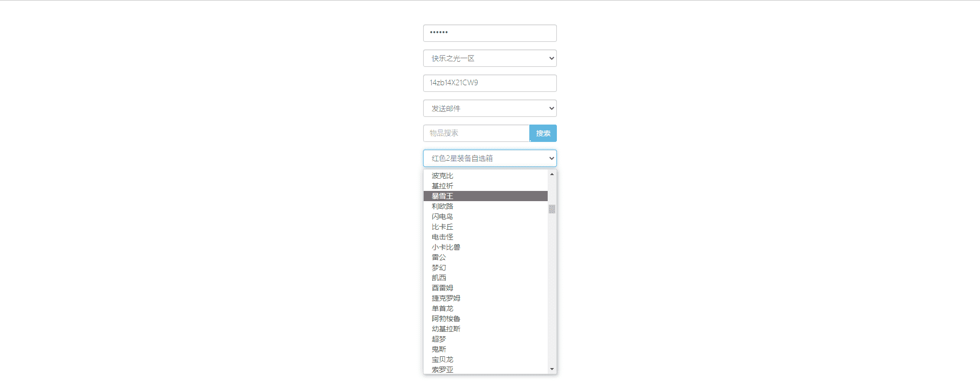Click the password input field
980x389 pixels.
click(x=489, y=33)
